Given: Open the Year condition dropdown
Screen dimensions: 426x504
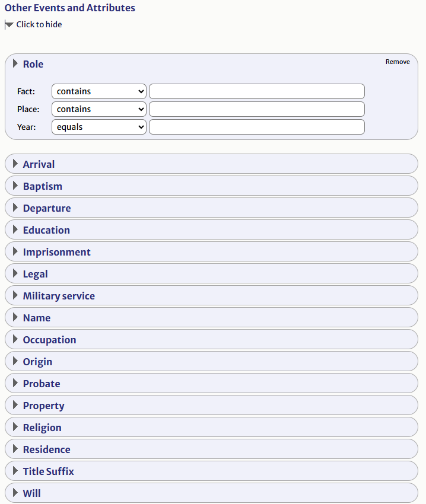Looking at the screenshot, I should tap(99, 127).
